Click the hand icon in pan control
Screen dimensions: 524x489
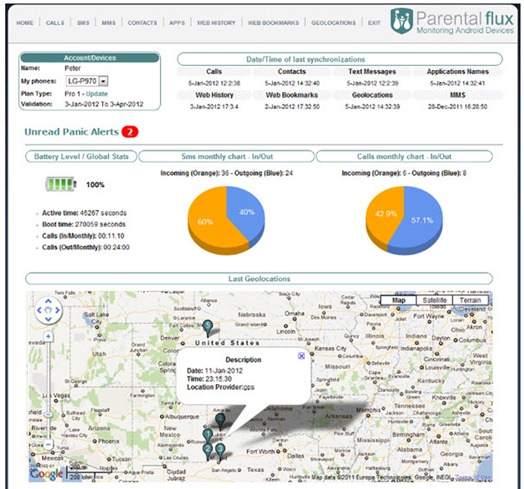click(x=48, y=310)
